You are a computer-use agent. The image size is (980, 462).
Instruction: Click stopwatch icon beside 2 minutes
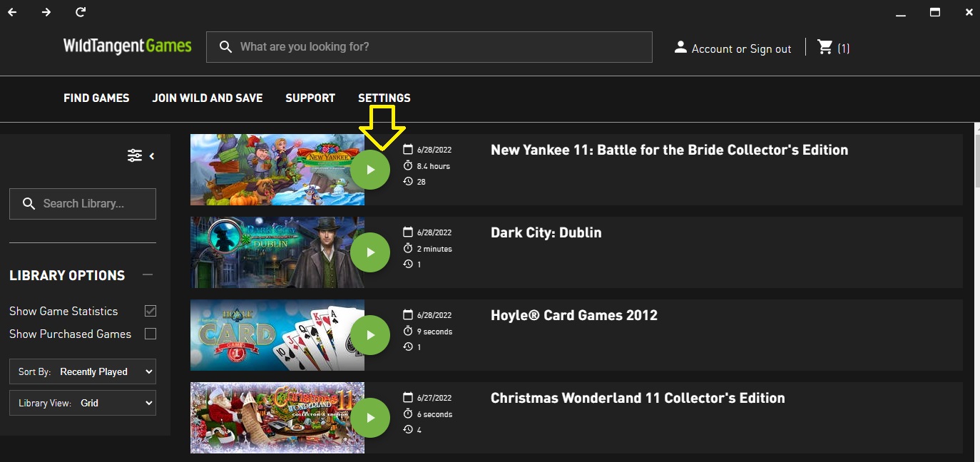click(x=408, y=248)
